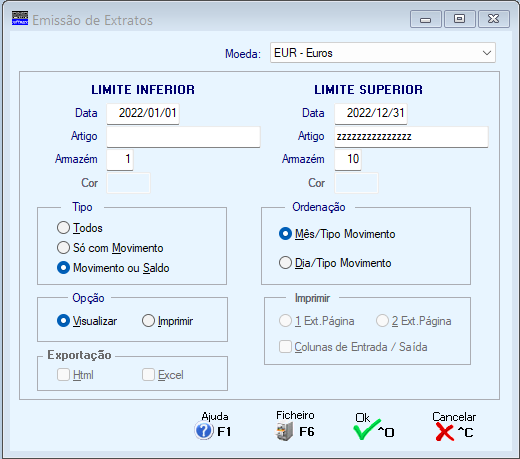Minimize the Emissão de Extratos window
The height and width of the screenshot is (459, 520).
(x=426, y=19)
